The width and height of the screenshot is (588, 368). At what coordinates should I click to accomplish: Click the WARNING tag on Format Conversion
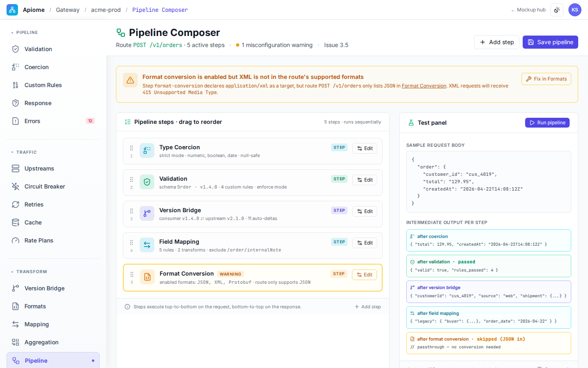coord(230,274)
